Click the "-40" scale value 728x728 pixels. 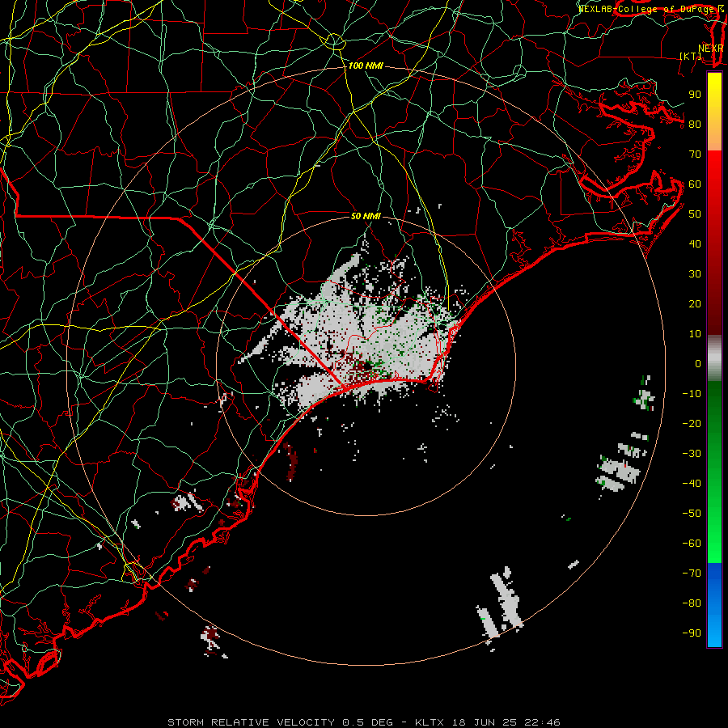pyautogui.click(x=692, y=484)
